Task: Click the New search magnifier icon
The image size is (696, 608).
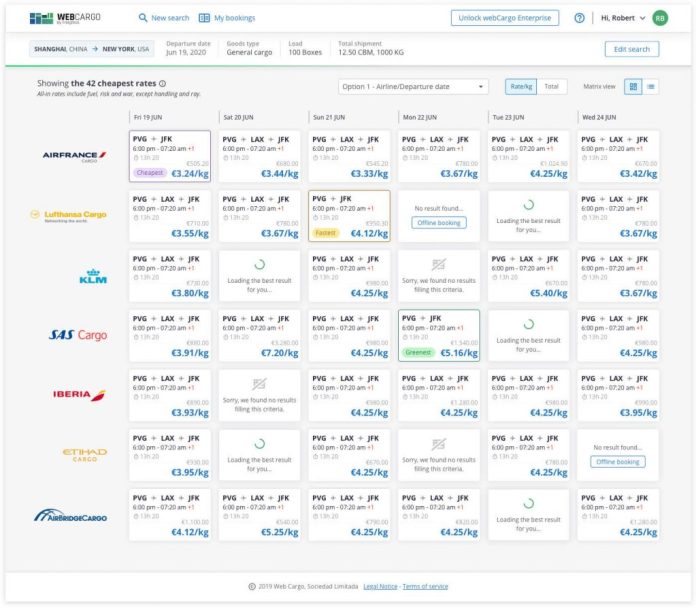Action: tap(144, 18)
